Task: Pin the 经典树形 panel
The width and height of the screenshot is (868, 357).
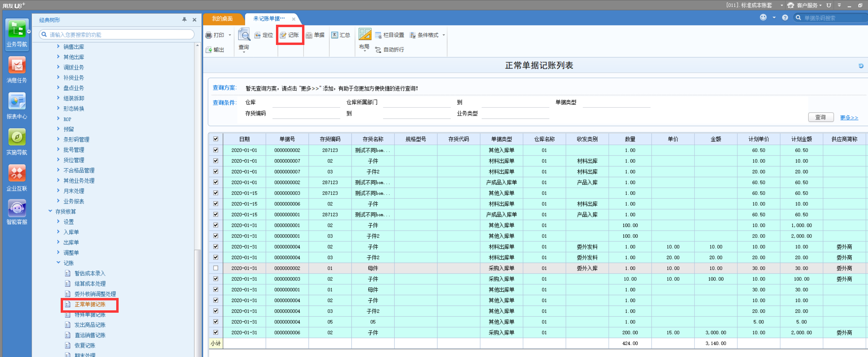Action: 184,20
